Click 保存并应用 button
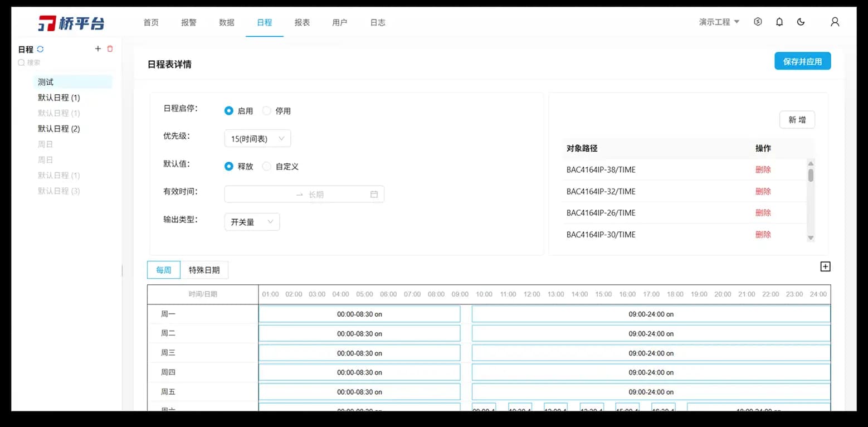The image size is (868, 427). (x=802, y=61)
